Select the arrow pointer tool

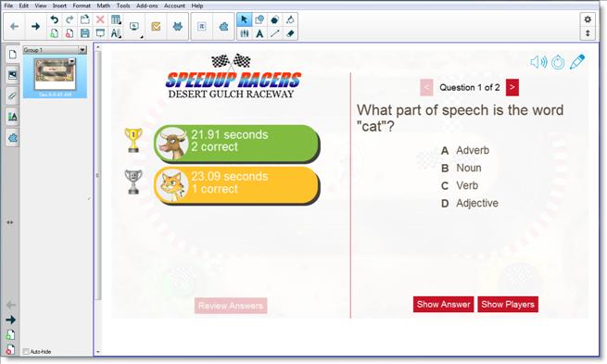tap(244, 19)
